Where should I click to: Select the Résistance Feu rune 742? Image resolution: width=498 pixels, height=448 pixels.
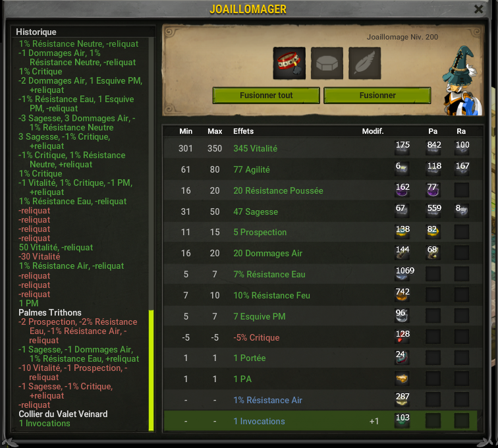(402, 295)
